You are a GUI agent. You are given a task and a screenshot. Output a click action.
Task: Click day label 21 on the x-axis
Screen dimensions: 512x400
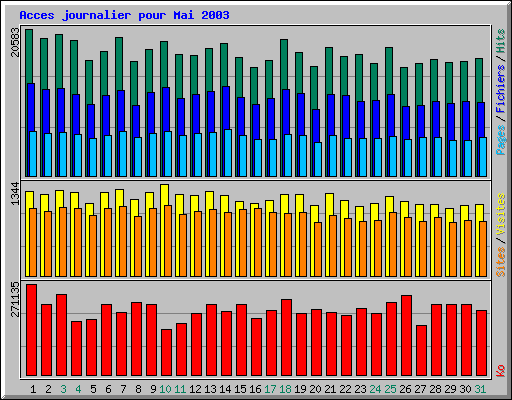pyautogui.click(x=330, y=389)
